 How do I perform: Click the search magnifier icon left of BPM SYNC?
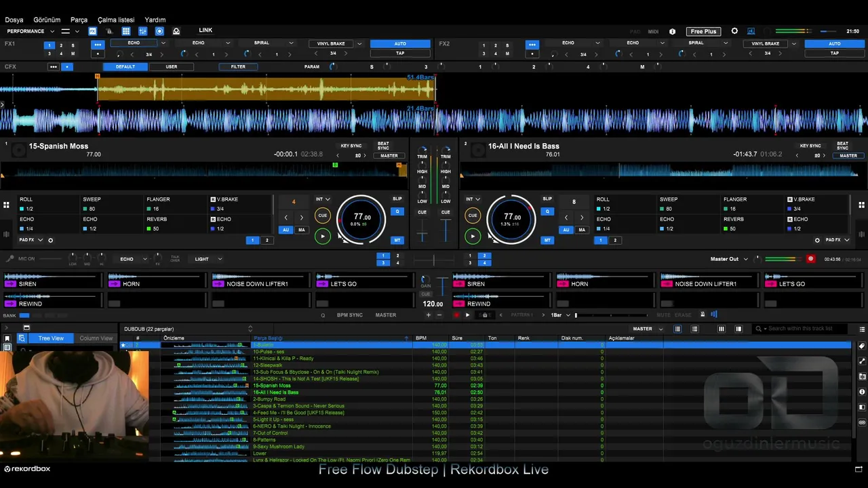[x=323, y=315]
